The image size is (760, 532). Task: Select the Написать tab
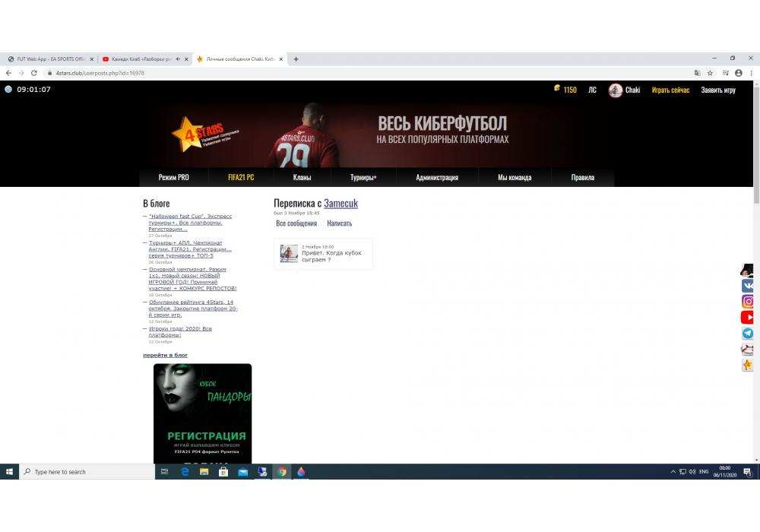(339, 223)
